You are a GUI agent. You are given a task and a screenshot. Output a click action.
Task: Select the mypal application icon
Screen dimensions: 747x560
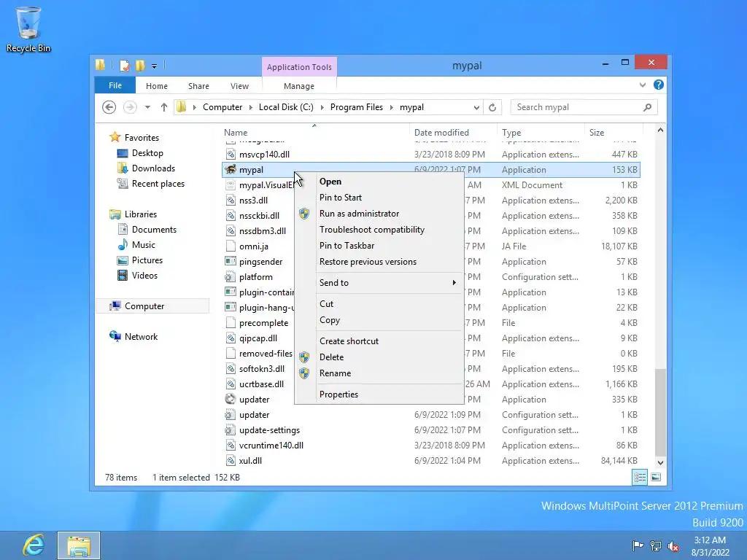pos(231,169)
